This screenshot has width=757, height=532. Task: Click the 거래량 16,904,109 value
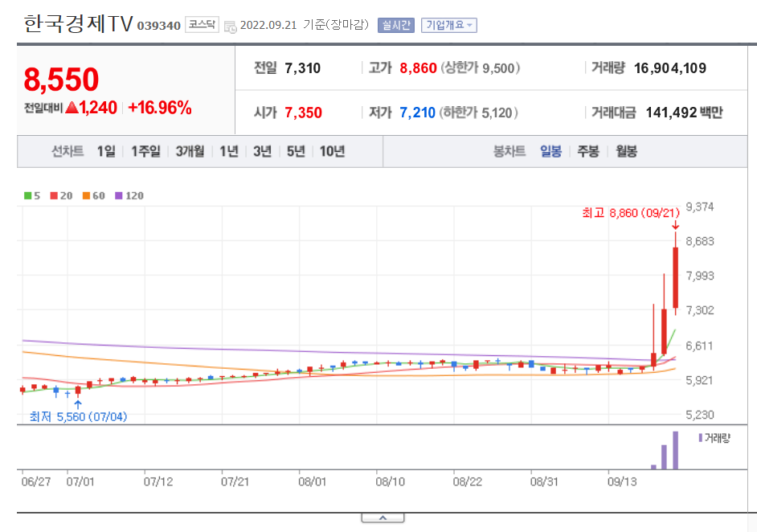click(x=670, y=68)
